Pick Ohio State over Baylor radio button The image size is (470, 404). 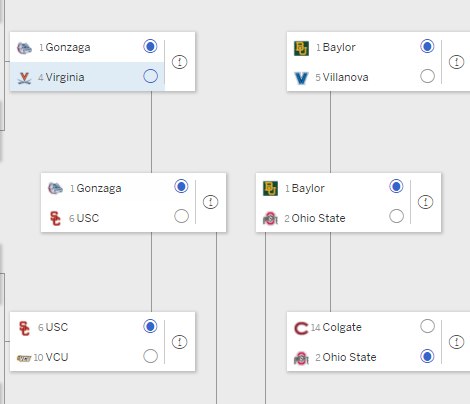point(396,216)
